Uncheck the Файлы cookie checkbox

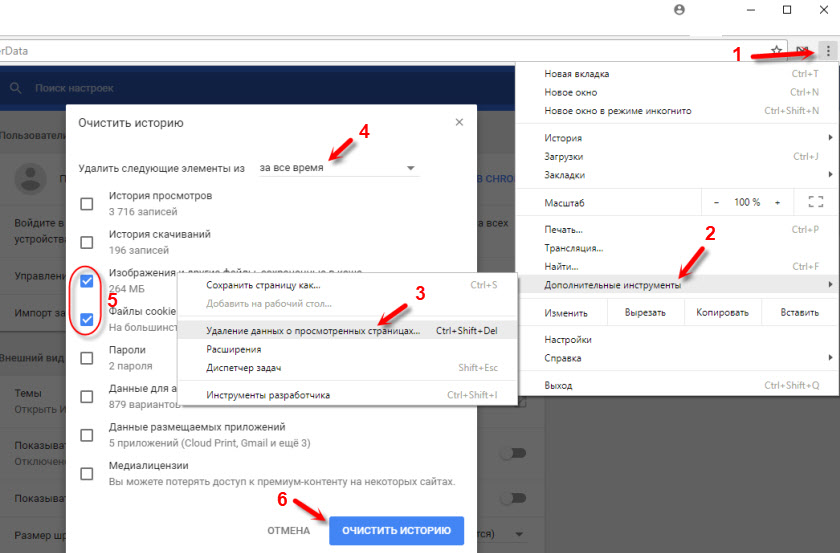[x=87, y=320]
